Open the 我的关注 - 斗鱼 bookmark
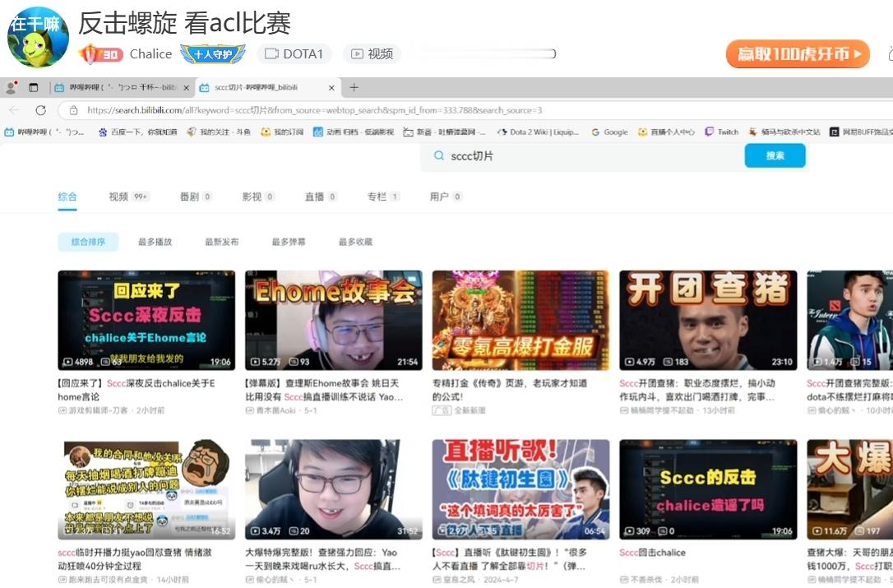 219,132
